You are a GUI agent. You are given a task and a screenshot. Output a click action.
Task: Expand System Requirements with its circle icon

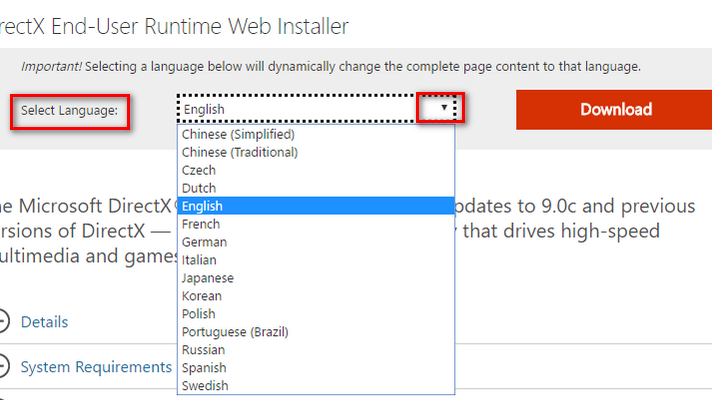coord(2,365)
